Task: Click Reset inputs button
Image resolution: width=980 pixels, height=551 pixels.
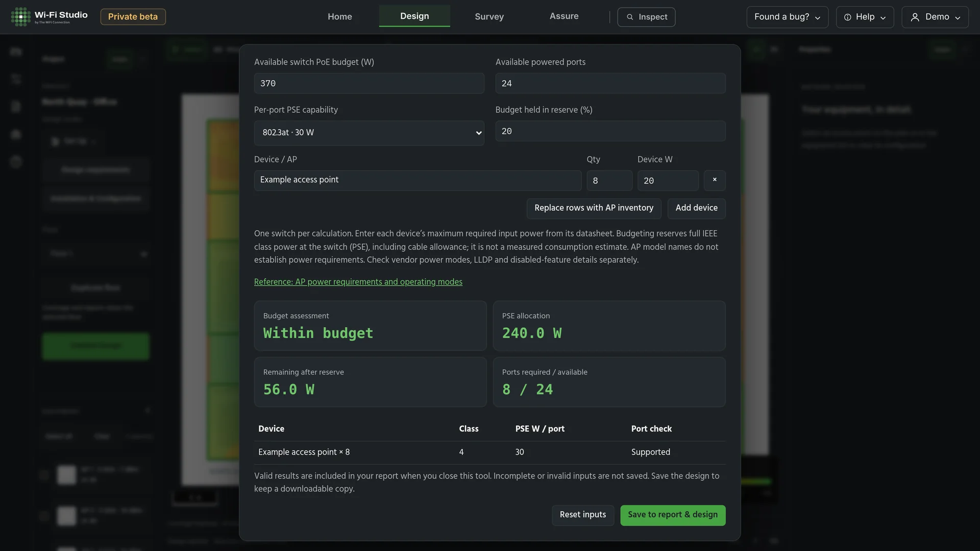Action: point(582,515)
